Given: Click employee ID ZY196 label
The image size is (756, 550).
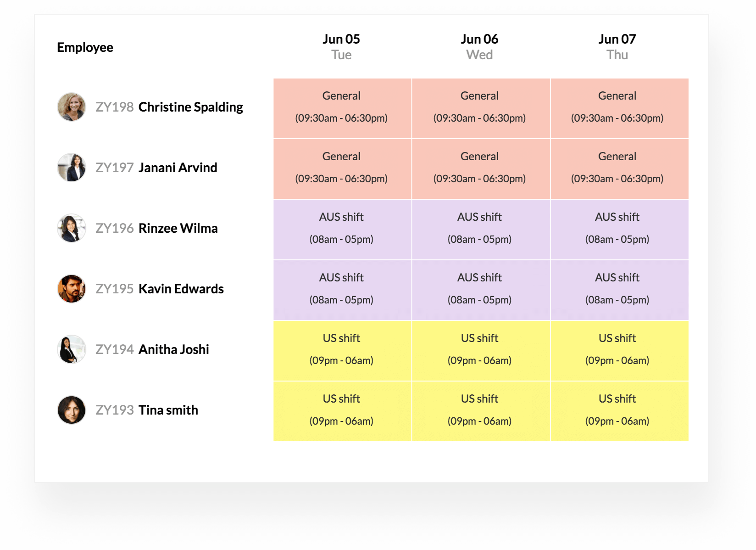Looking at the screenshot, I should tap(114, 228).
